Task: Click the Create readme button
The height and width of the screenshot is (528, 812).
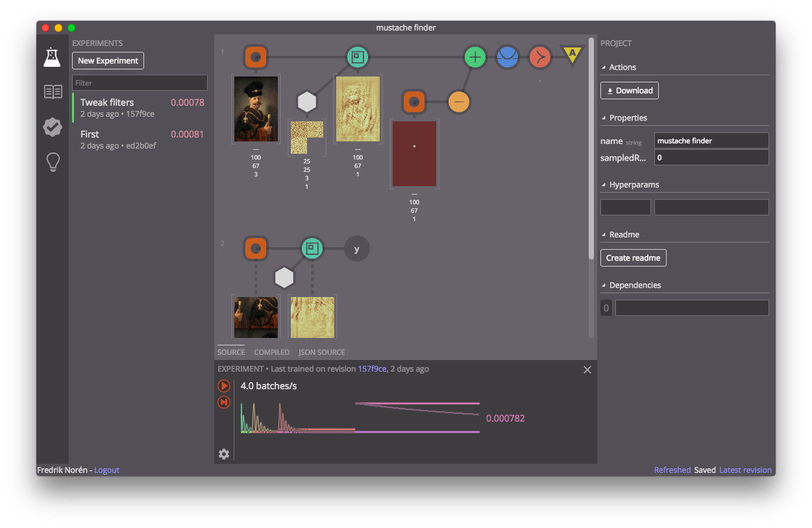Action: [x=634, y=258]
